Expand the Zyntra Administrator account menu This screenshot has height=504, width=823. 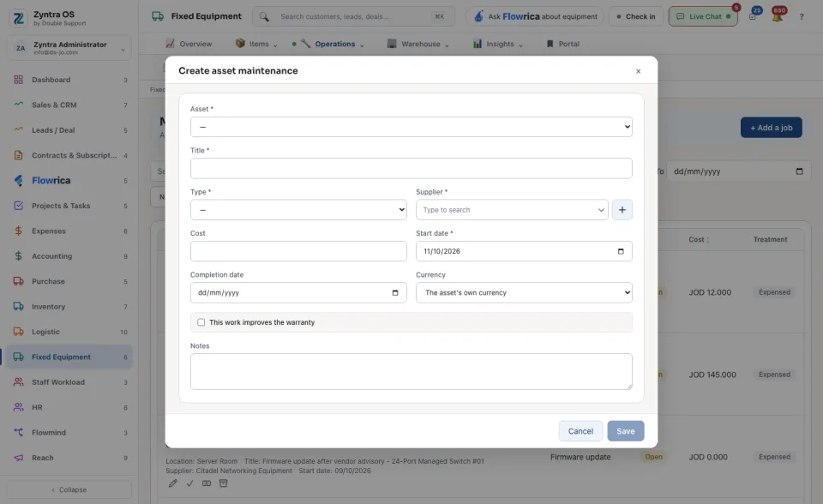click(x=69, y=48)
